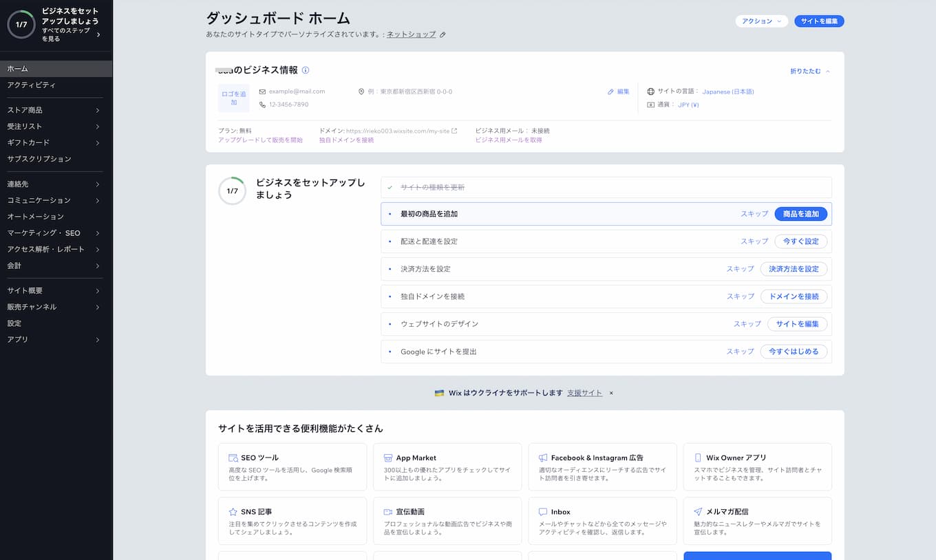The image size is (936, 560).
Task: Skip the 決済方法を設定 step
Action: [741, 269]
